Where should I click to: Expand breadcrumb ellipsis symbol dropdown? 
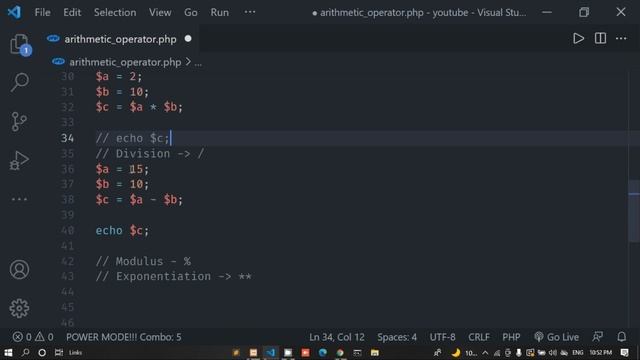click(198, 63)
